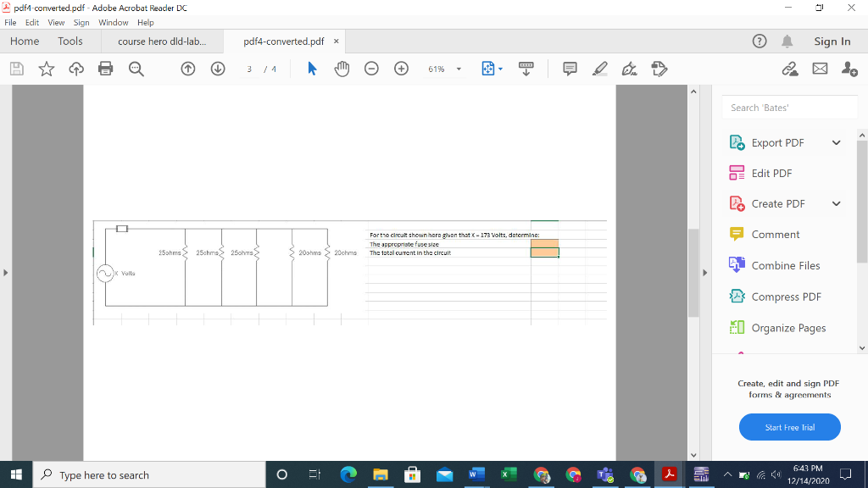Screen dimensions: 868x488
Task: Click the Print icon
Action: click(105, 69)
